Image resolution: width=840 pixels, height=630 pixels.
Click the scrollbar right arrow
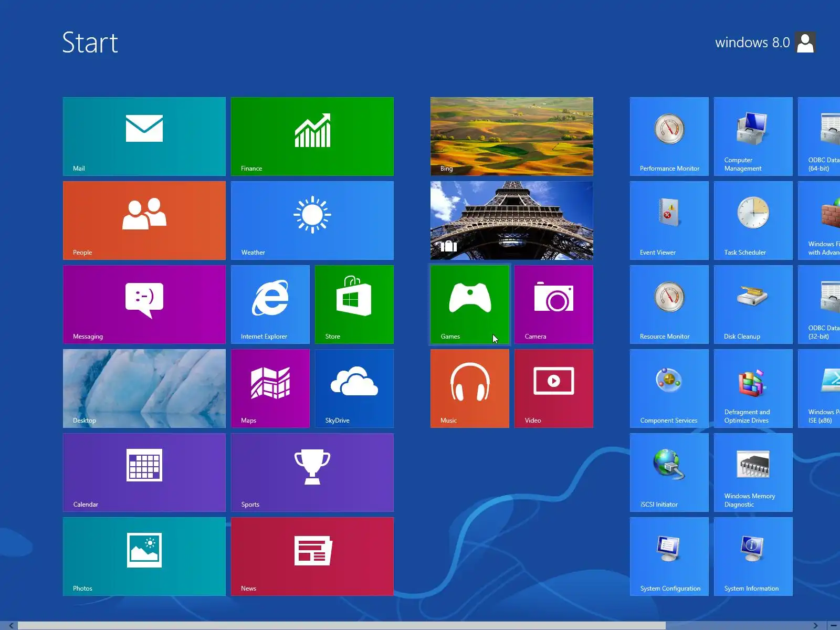point(815,625)
